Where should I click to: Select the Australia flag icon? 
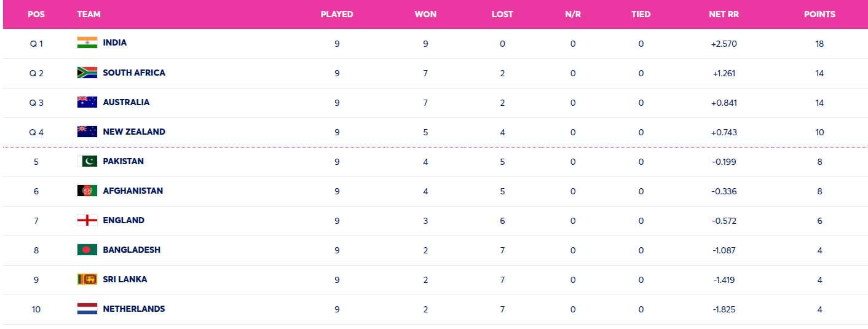tap(87, 102)
